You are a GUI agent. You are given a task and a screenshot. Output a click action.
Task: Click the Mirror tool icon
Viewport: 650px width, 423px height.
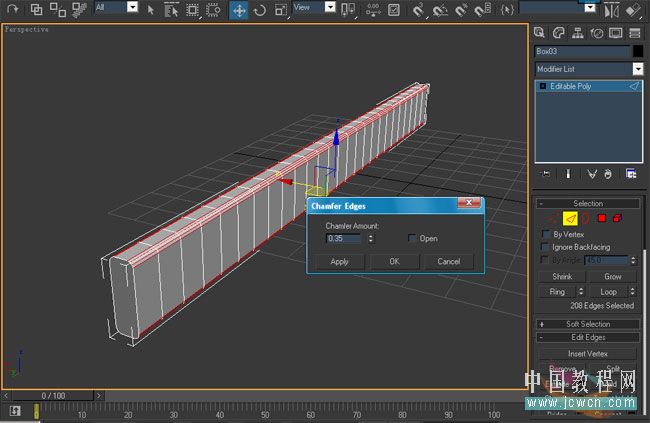tap(611, 10)
